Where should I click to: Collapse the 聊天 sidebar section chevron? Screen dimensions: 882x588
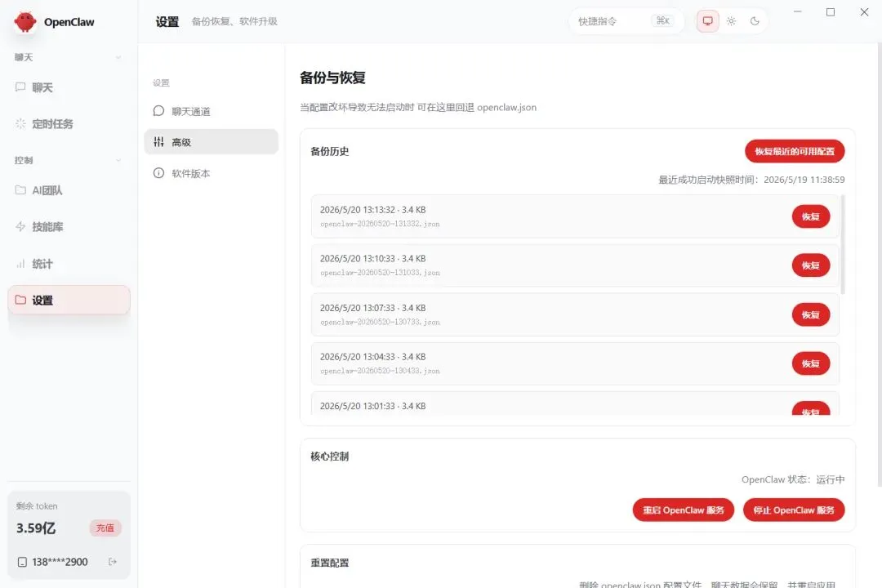(x=118, y=57)
